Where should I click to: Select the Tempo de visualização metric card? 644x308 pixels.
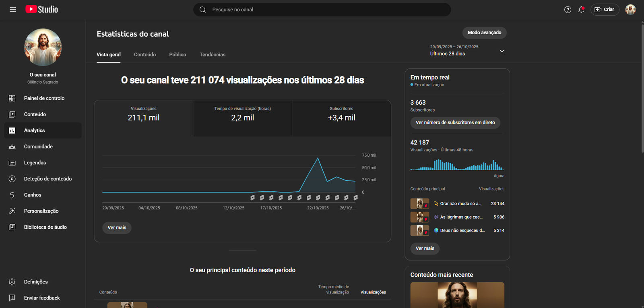pos(243,118)
